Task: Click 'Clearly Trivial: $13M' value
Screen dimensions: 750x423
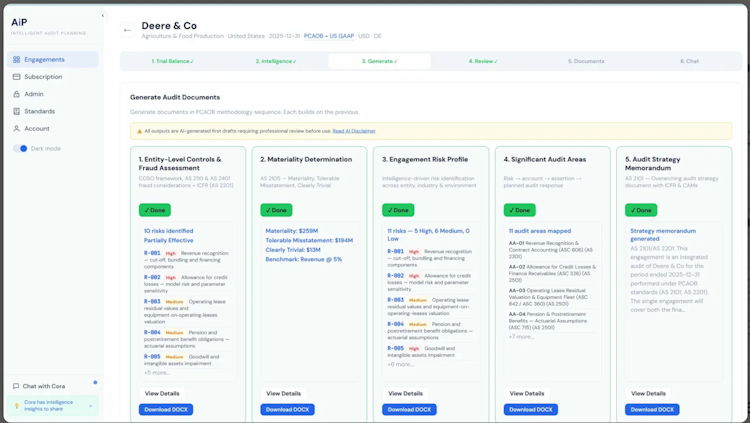Action: coord(293,250)
